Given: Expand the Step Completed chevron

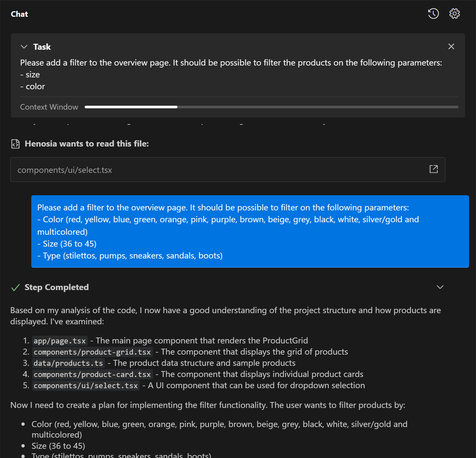Looking at the screenshot, I should pyautogui.click(x=440, y=287).
